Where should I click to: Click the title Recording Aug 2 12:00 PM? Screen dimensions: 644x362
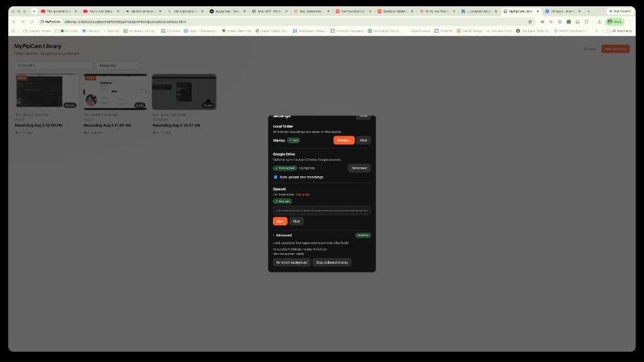[38, 125]
